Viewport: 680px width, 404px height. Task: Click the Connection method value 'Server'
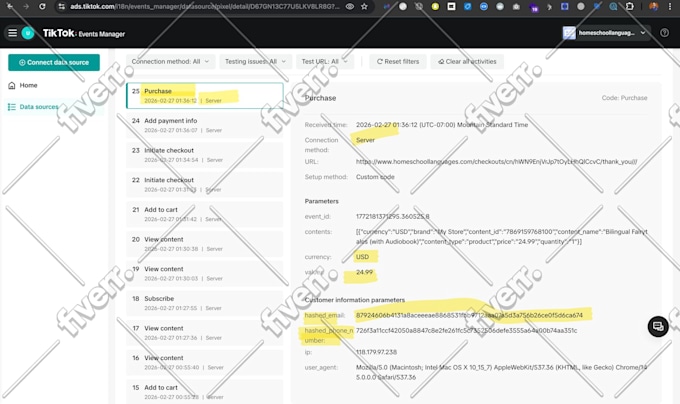(365, 140)
